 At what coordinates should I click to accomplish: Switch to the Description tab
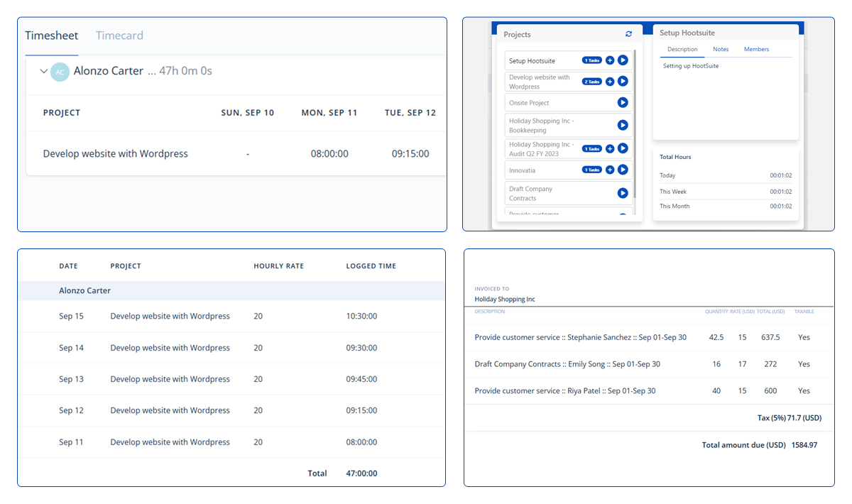tap(682, 49)
